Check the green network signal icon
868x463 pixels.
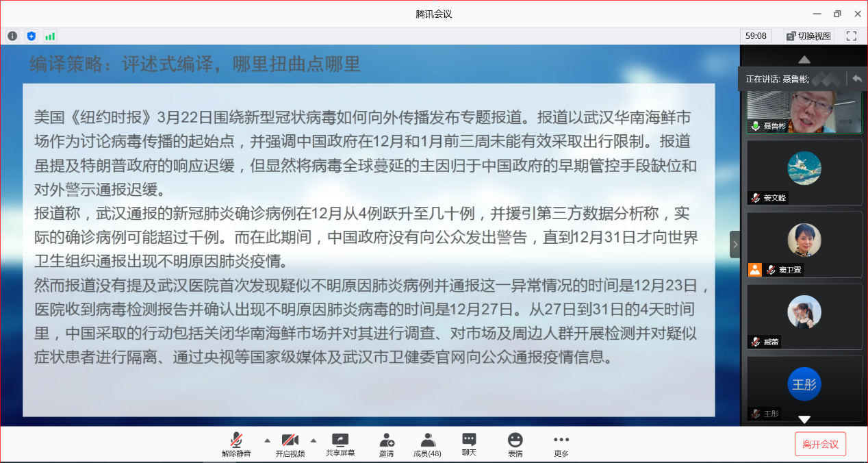(x=50, y=36)
